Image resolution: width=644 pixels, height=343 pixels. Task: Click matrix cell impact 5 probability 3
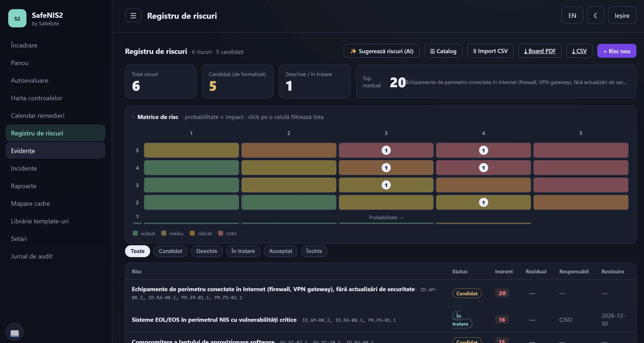click(386, 150)
